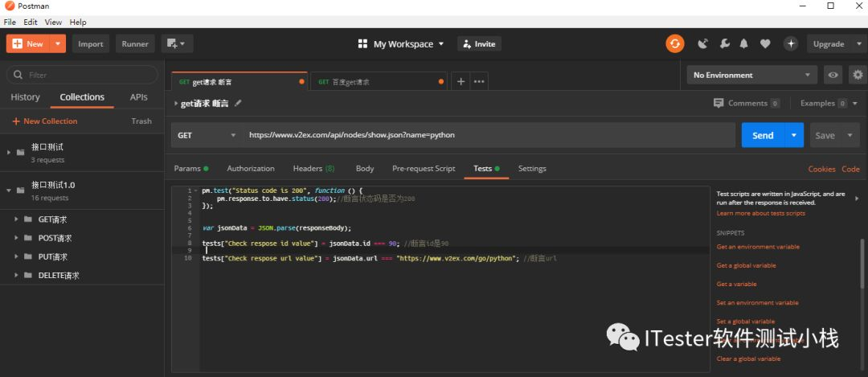Click the sync status icon
The width and height of the screenshot is (868, 377).
(675, 43)
